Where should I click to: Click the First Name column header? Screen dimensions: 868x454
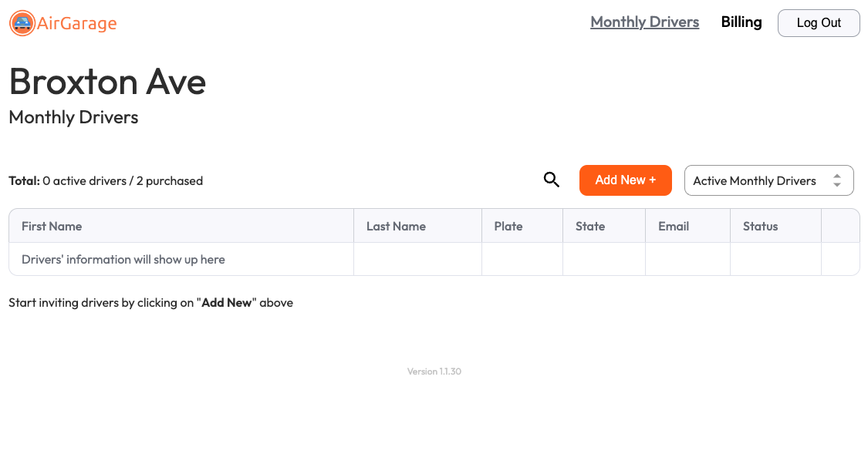52,226
